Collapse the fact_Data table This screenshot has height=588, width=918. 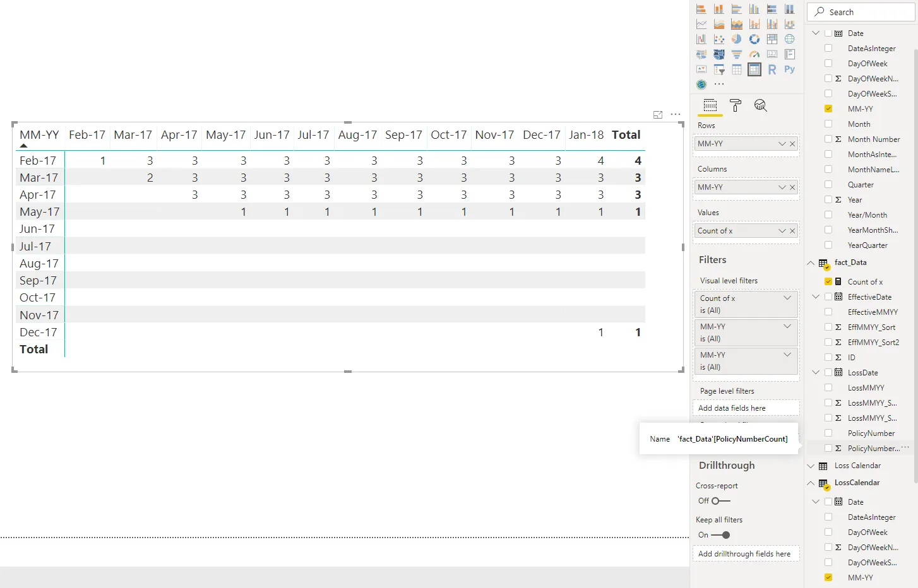tap(811, 262)
